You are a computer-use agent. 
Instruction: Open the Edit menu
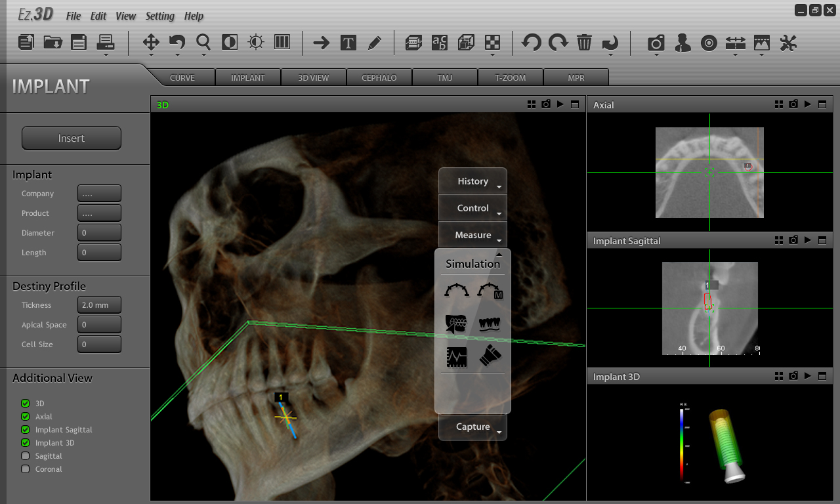coord(98,16)
